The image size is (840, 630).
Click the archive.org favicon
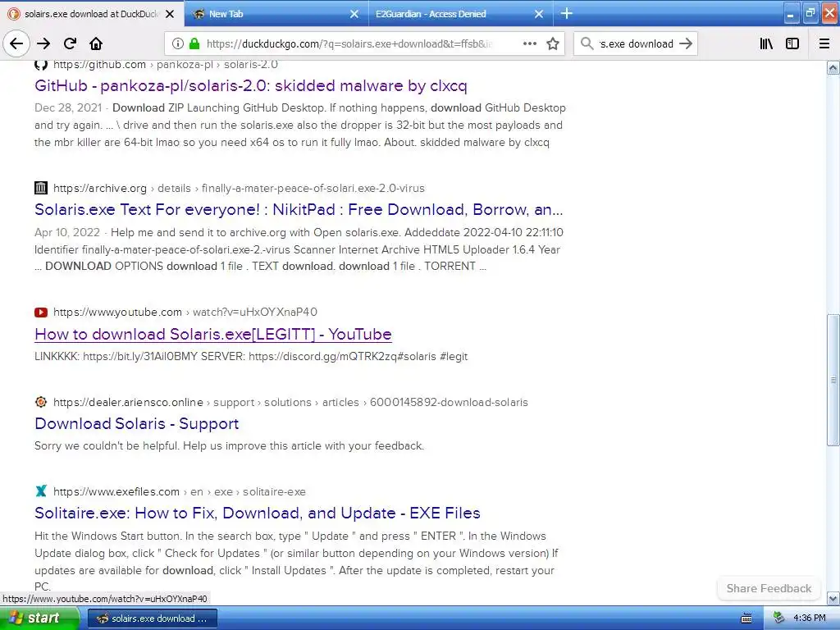41,188
